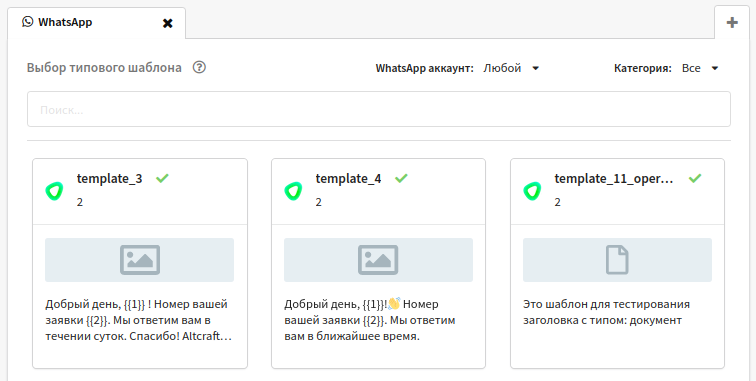Click template_4 text about ближайшее время

tap(370, 320)
